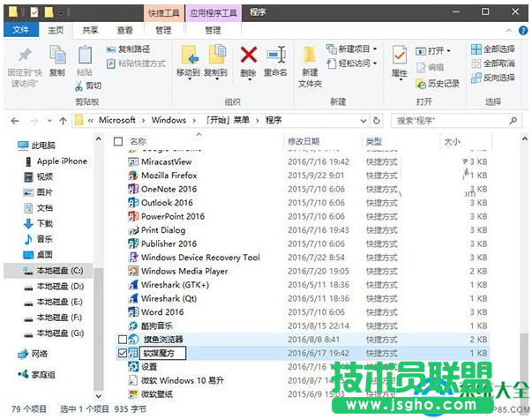Screen dimensions: 532x419
Task: Open the Properties checkmark icon
Action: click(x=400, y=55)
